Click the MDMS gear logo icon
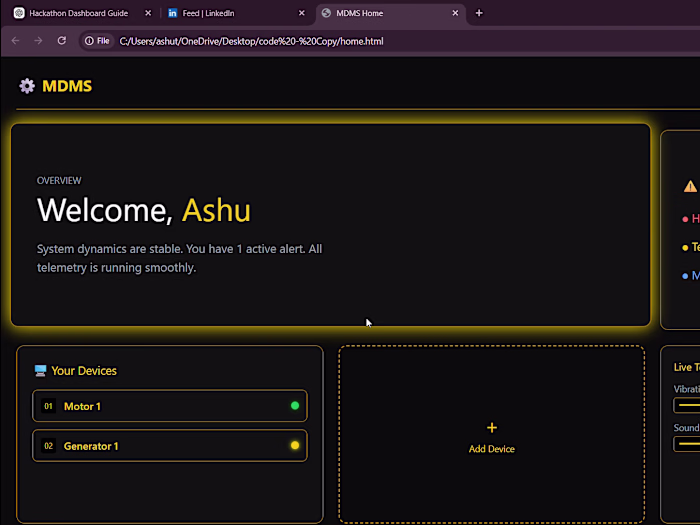 27,86
